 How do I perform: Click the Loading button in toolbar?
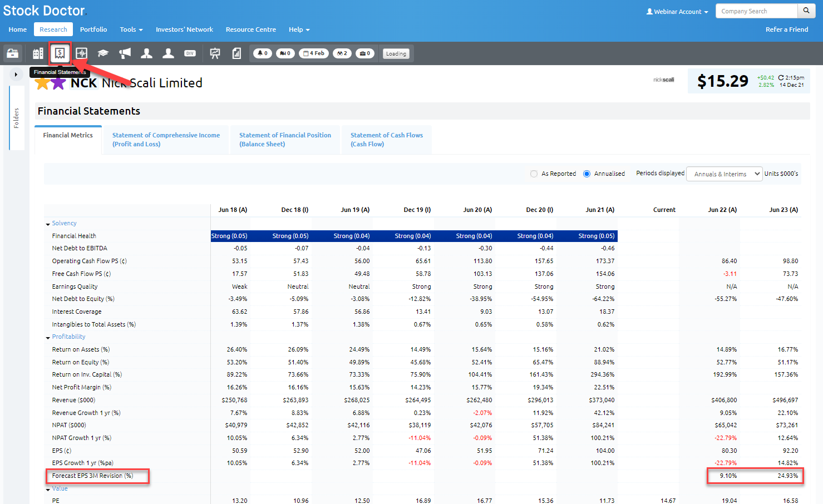click(396, 54)
